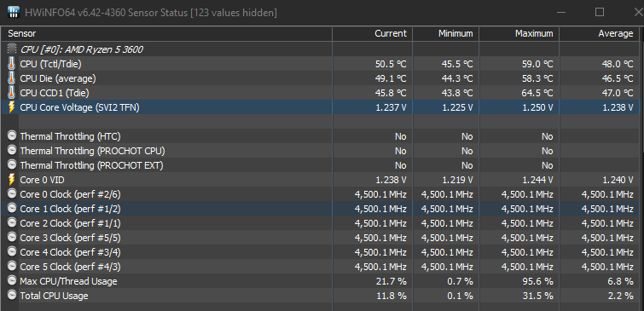Select Core 0 Clock (perf #2/6) label
Screen dimensions: 644x311
pos(70,194)
